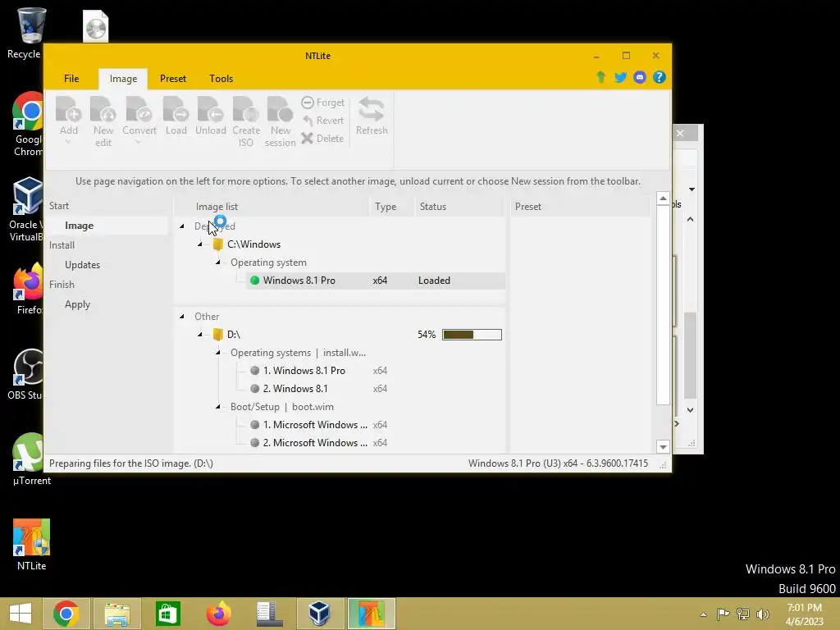
Task: Select 1. Microsoft Windows boot image row
Action: [315, 425]
